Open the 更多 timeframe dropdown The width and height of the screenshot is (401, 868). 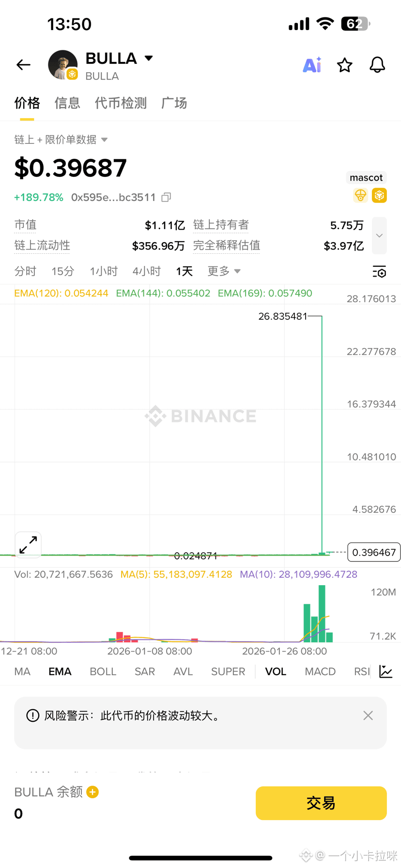pyautogui.click(x=224, y=271)
